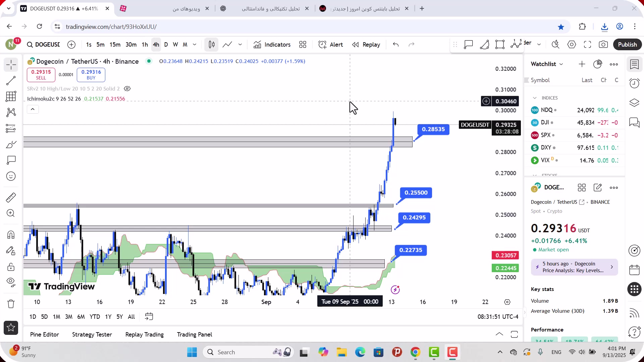644x362 pixels.
Task: Open the candlestick chart type selector
Action: [212, 45]
